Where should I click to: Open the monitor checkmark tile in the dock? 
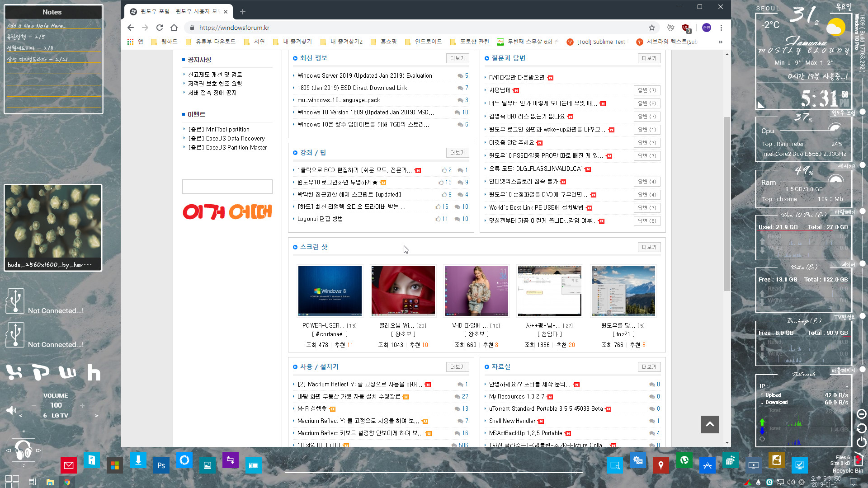click(x=799, y=465)
